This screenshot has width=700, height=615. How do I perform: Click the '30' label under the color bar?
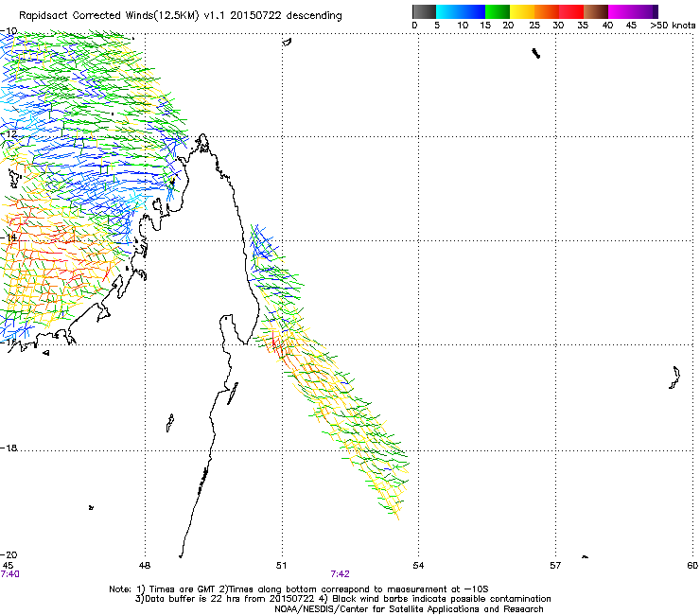click(558, 26)
